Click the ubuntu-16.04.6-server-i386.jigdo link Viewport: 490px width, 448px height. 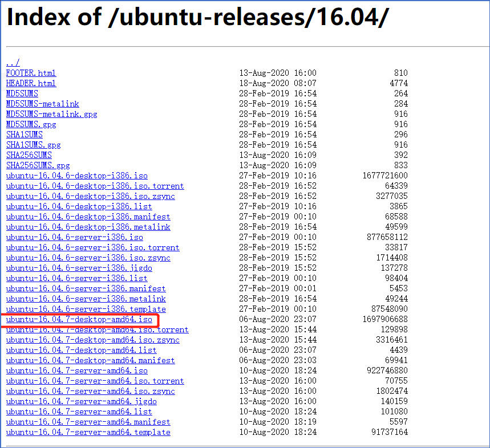80,268
